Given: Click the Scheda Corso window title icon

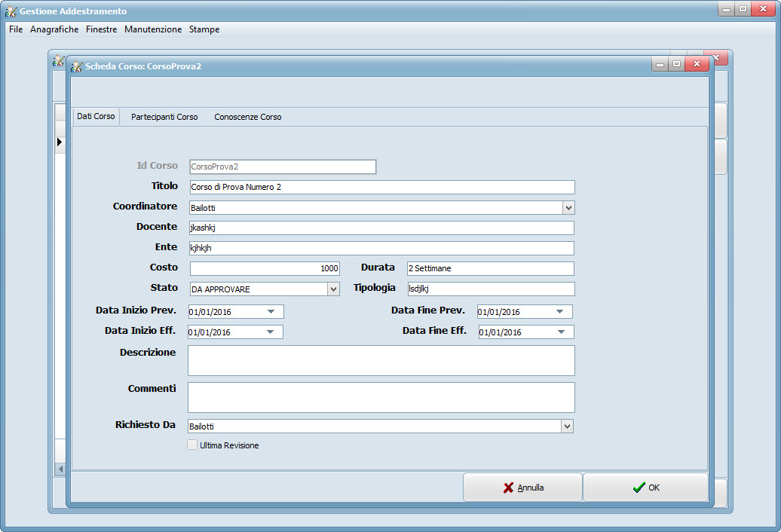Looking at the screenshot, I should click(77, 66).
